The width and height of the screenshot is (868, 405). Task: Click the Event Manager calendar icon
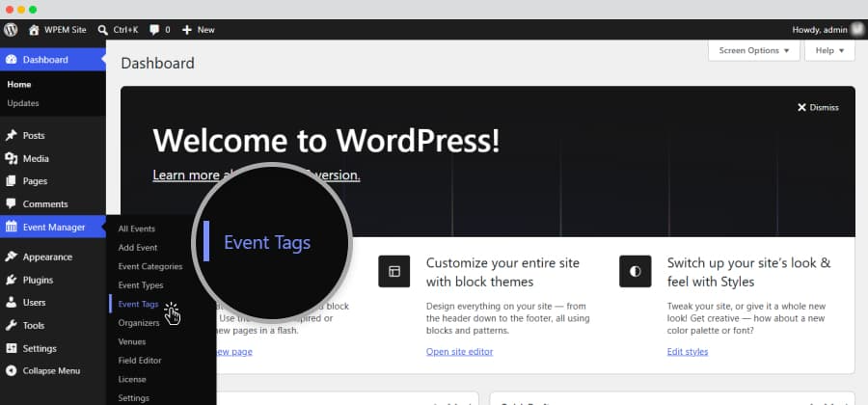(x=11, y=227)
